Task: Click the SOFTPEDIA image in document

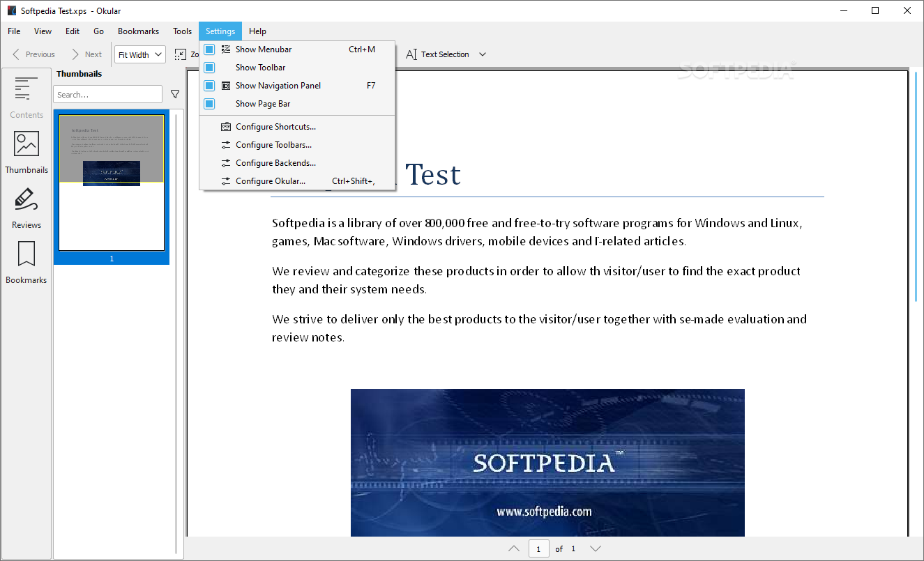Action: tap(547, 463)
